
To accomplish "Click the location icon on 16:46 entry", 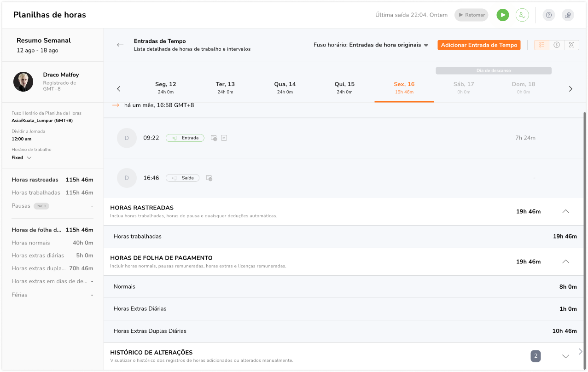I will (210, 178).
